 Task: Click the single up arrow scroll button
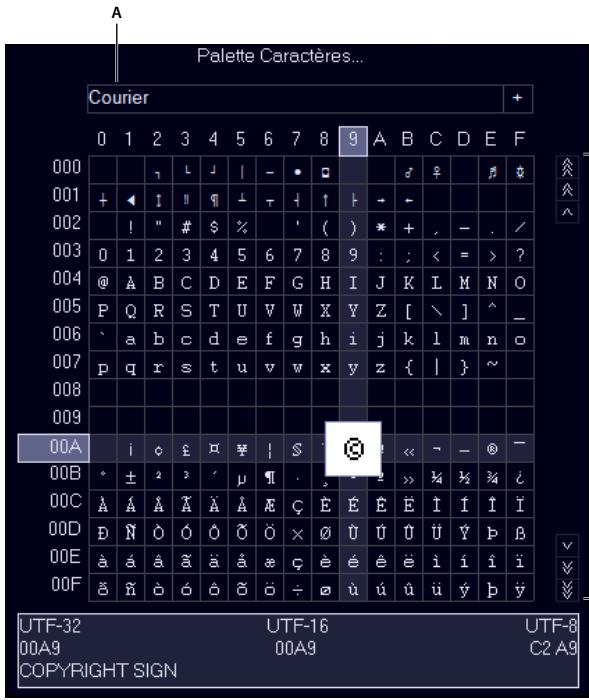click(x=567, y=212)
